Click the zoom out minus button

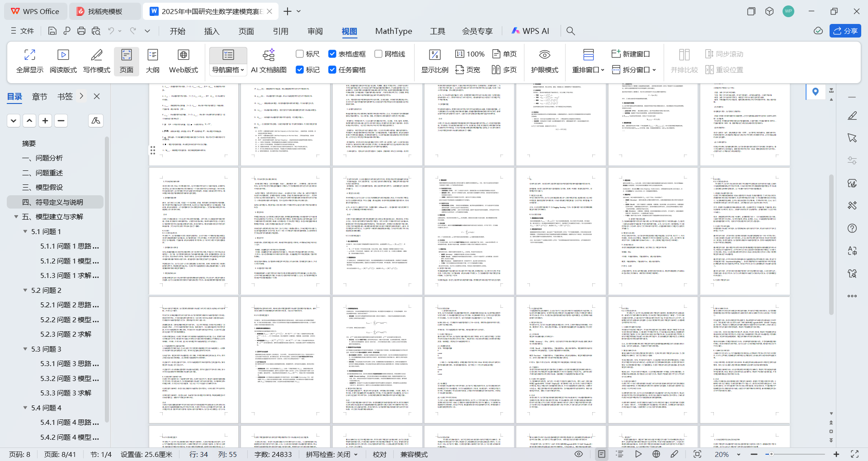click(x=754, y=454)
